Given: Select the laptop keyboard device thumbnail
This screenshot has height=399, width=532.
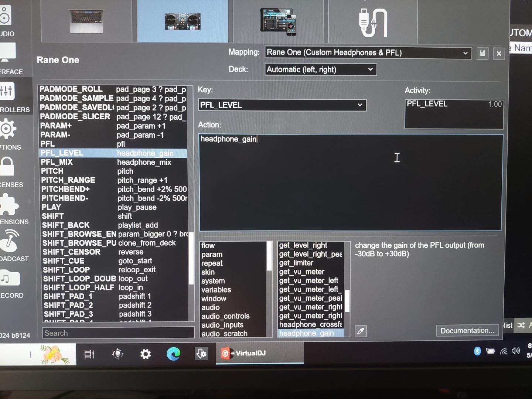Looking at the screenshot, I should 86,21.
